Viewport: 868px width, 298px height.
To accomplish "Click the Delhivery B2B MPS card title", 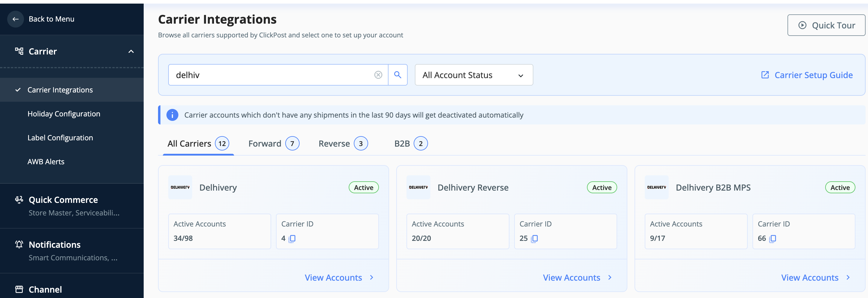I will point(713,188).
